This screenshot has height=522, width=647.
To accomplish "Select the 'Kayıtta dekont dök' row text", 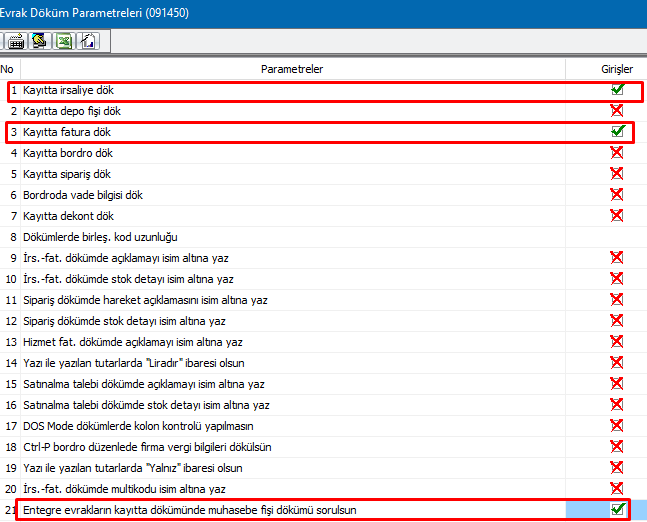I will [x=68, y=216].
